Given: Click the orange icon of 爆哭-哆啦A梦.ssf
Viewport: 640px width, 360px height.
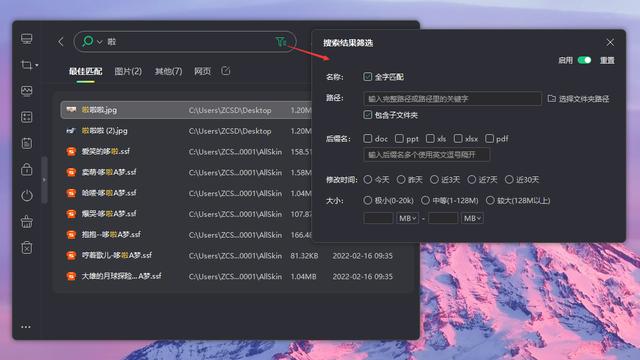Looking at the screenshot, I should (x=71, y=214).
